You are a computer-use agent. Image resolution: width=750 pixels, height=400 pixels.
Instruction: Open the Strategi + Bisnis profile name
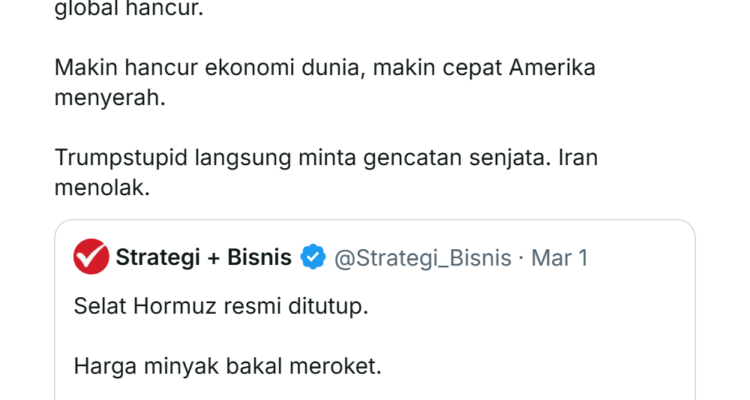pos(204,258)
